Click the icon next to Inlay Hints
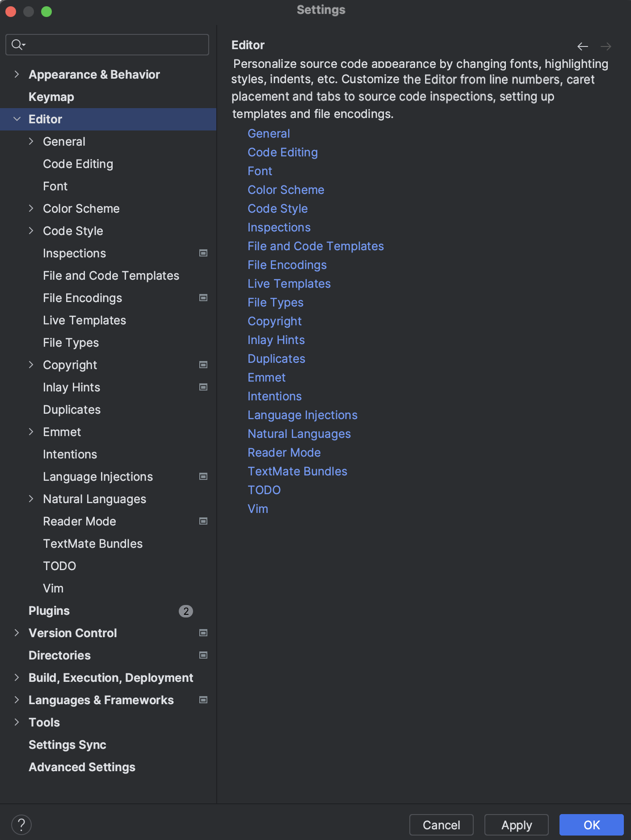 pyautogui.click(x=203, y=387)
